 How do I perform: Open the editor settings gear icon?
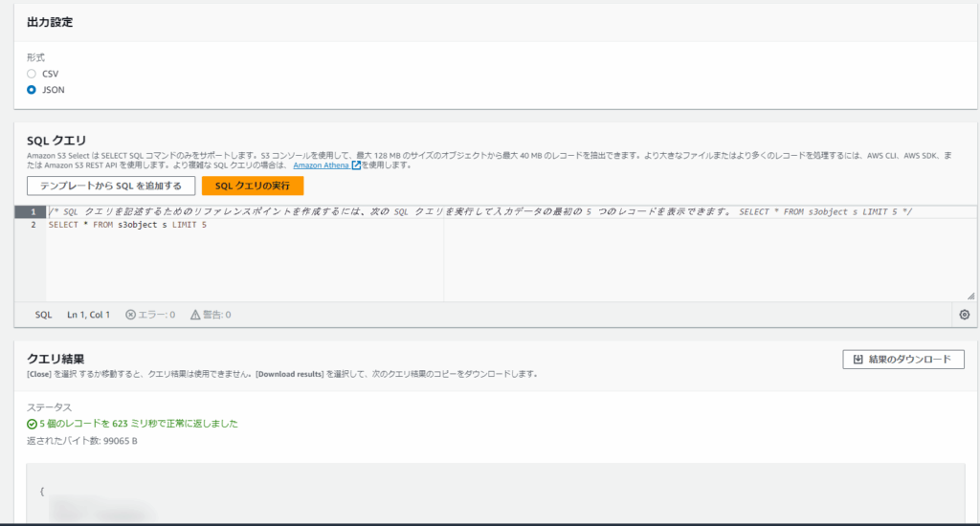pos(964,315)
